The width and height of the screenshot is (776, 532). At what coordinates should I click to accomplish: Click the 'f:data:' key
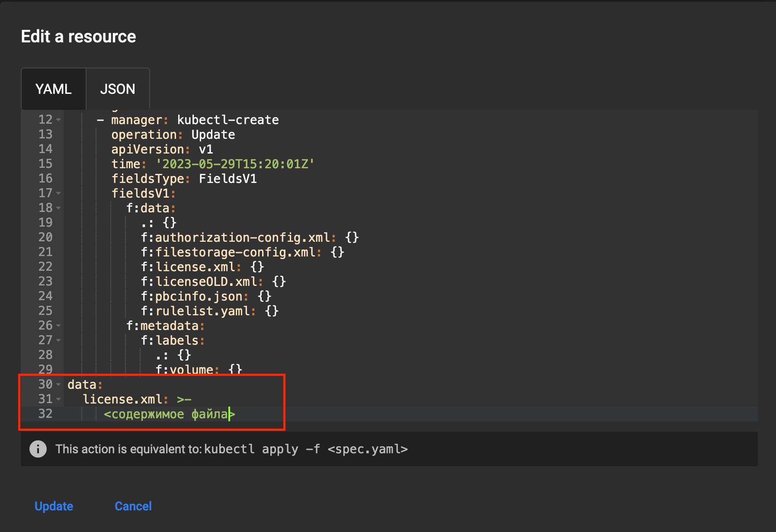coord(151,208)
